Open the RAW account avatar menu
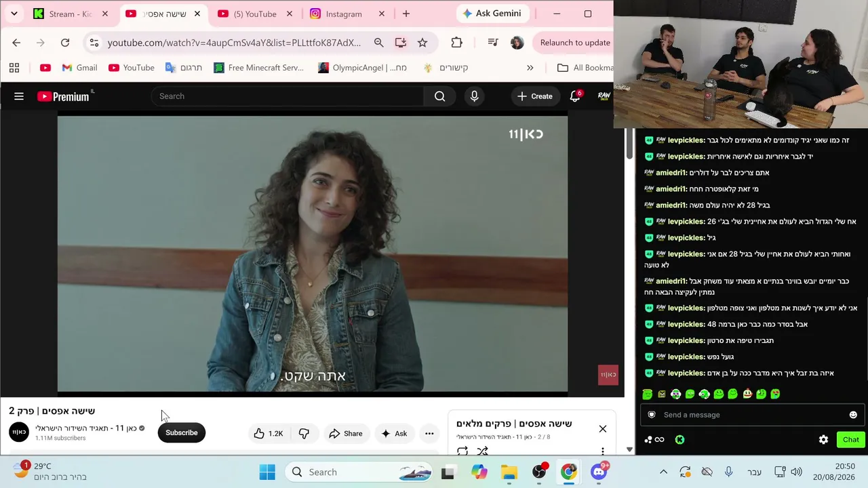This screenshot has width=868, height=488. [604, 96]
